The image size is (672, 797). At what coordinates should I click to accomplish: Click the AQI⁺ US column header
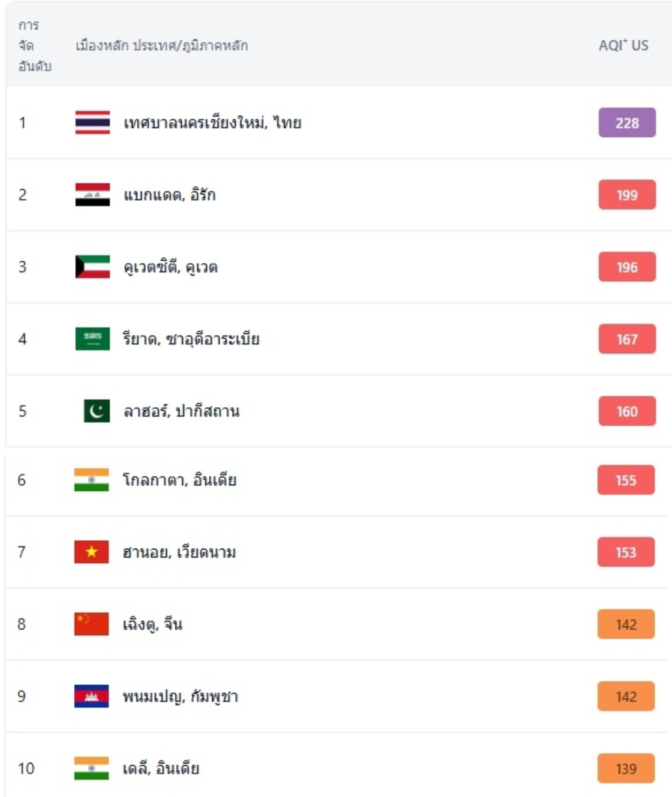pos(623,46)
